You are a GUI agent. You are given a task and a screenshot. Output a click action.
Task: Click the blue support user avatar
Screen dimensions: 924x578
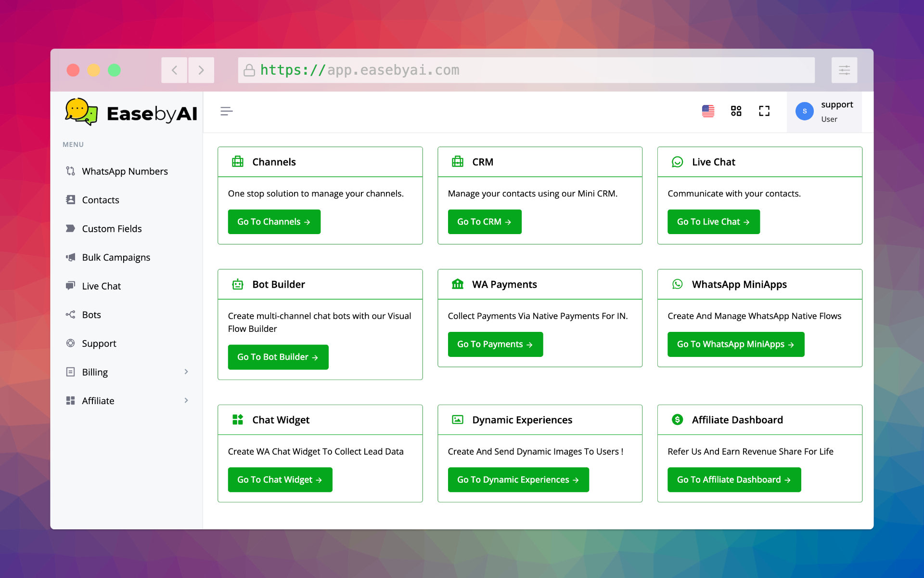pyautogui.click(x=804, y=111)
